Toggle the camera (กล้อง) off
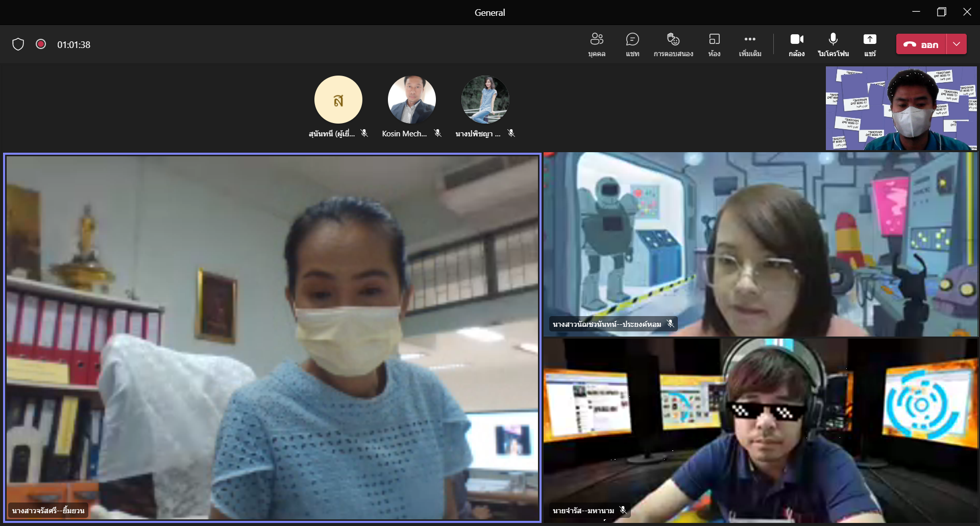Image resolution: width=980 pixels, height=526 pixels. pos(797,44)
